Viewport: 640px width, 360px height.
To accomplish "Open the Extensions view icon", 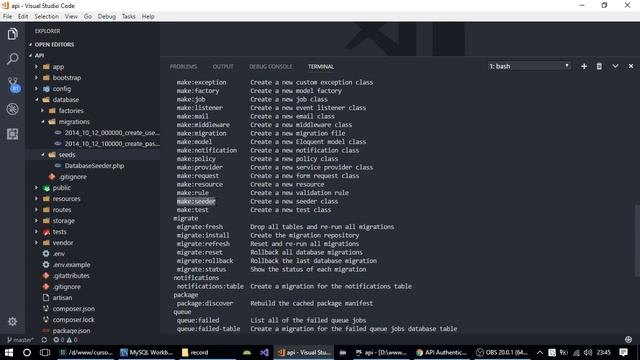I will click(12, 134).
